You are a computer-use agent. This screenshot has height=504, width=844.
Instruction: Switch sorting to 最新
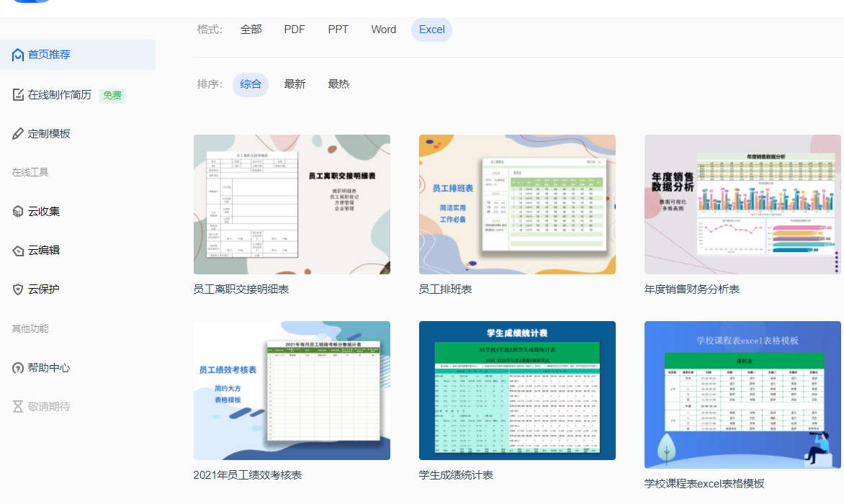pyautogui.click(x=295, y=84)
